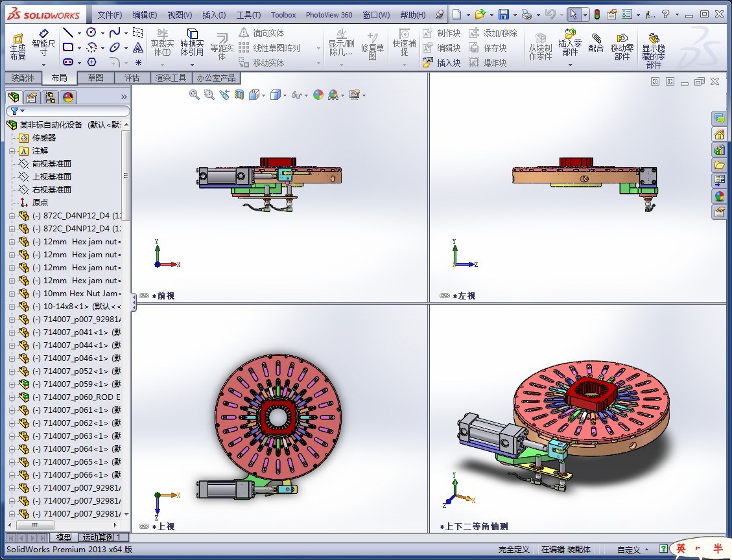The image size is (732, 560).
Task: Click the Rebuild traffic light icon
Action: point(596,14)
